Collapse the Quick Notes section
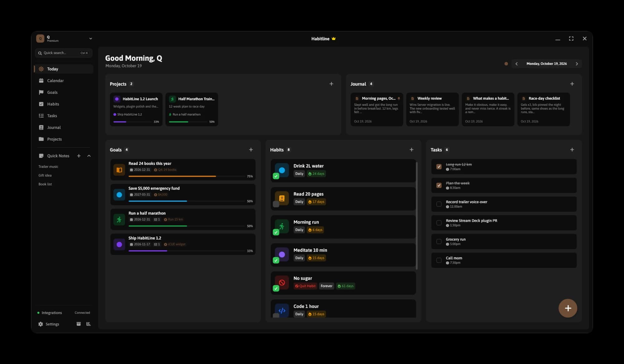 coord(89,156)
